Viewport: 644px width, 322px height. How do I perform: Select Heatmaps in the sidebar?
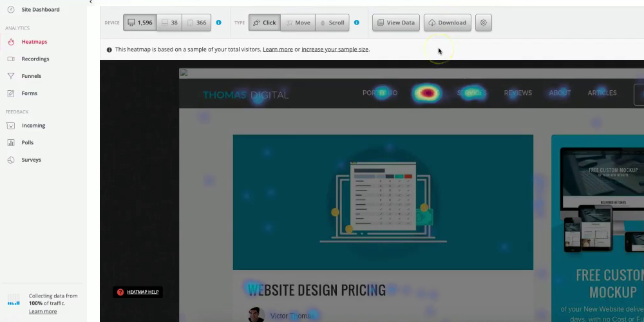pos(35,41)
